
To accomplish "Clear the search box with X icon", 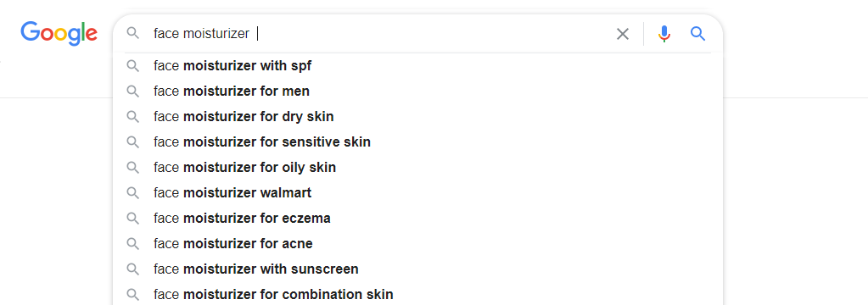I will point(623,34).
